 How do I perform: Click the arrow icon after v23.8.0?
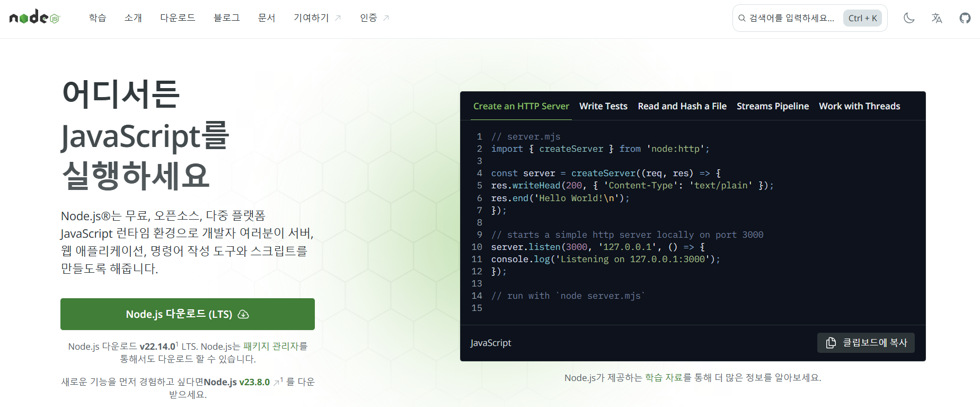(x=276, y=382)
